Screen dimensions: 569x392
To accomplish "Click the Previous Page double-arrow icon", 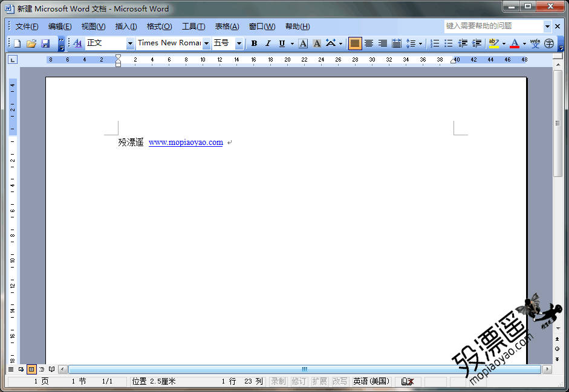I will tap(557, 339).
